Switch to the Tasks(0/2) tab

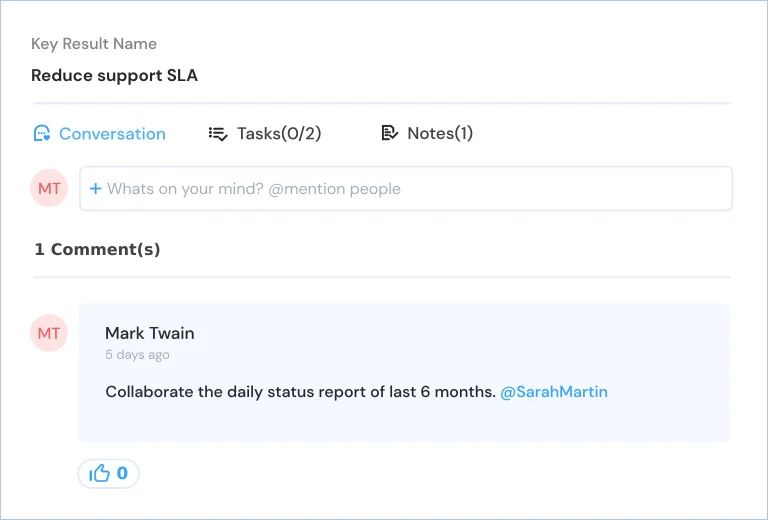click(265, 134)
